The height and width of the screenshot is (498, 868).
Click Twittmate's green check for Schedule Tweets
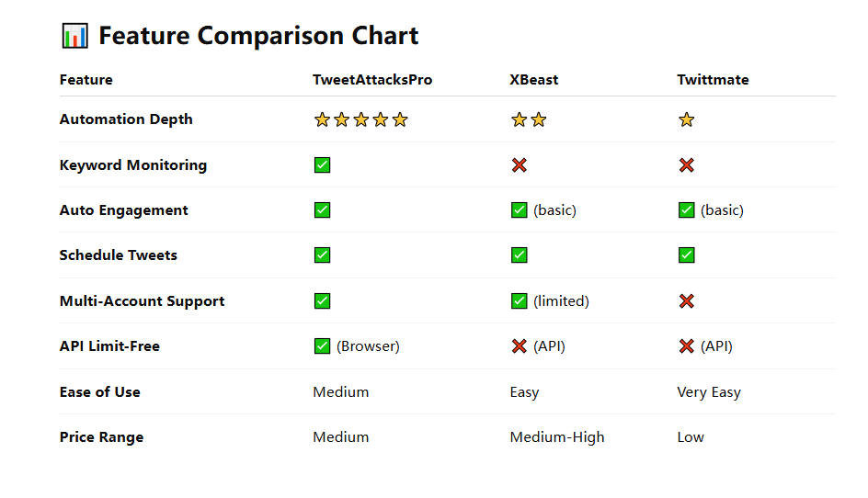tap(687, 255)
